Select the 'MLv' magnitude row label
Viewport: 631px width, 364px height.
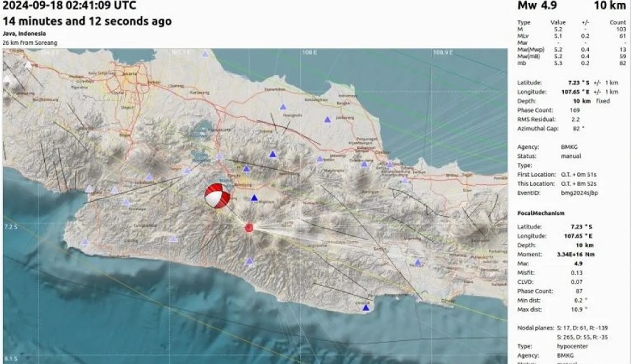pyautogui.click(x=523, y=36)
